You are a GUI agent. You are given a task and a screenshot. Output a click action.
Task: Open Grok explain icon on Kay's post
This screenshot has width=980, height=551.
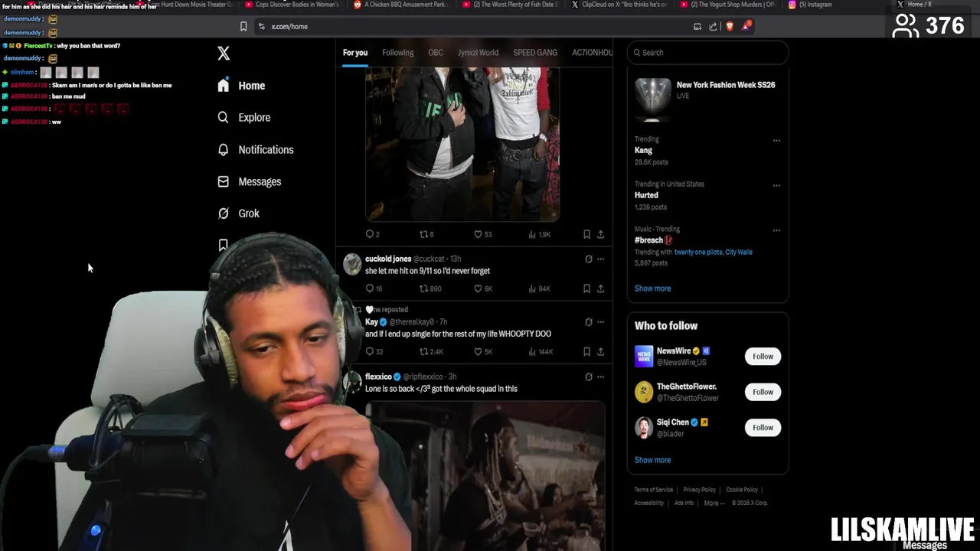(x=588, y=322)
